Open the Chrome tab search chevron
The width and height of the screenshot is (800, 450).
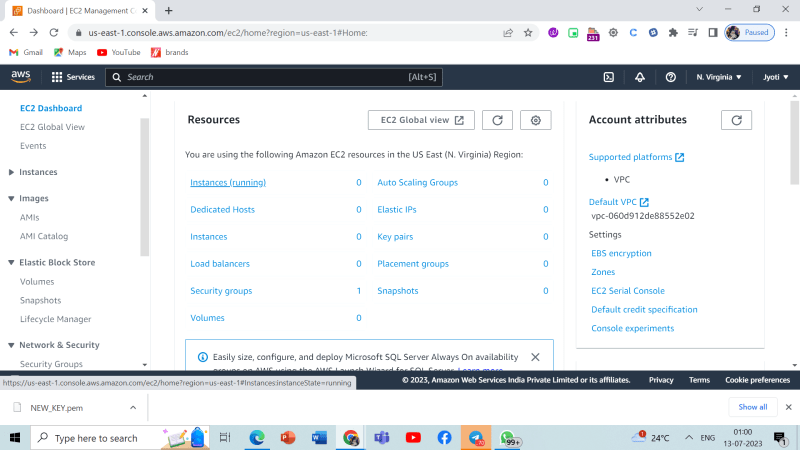pyautogui.click(x=699, y=9)
